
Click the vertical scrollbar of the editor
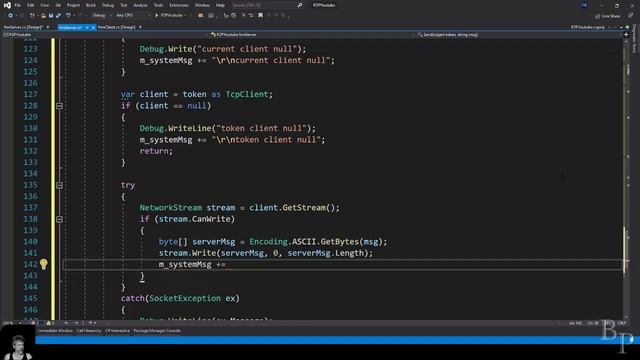pyautogui.click(x=627, y=180)
